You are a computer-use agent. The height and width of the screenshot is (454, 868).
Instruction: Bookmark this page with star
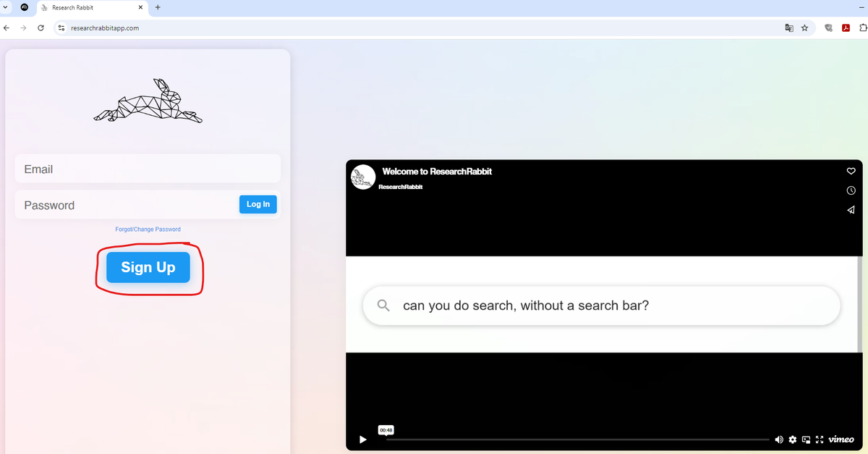click(x=804, y=28)
